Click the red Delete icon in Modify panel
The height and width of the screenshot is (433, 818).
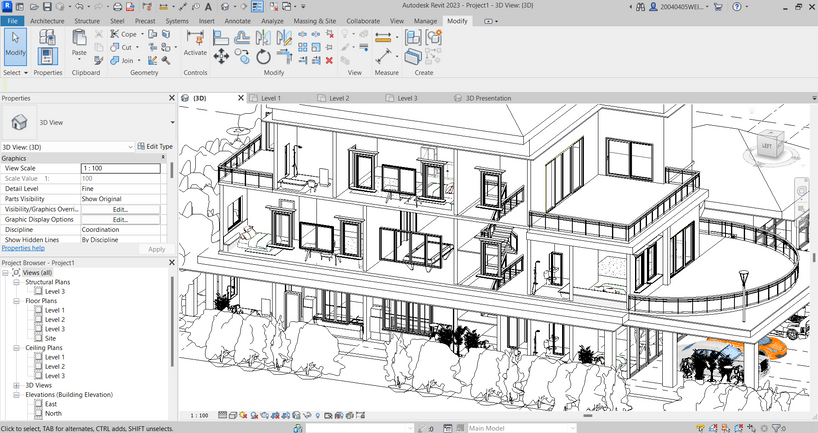pyautogui.click(x=329, y=61)
